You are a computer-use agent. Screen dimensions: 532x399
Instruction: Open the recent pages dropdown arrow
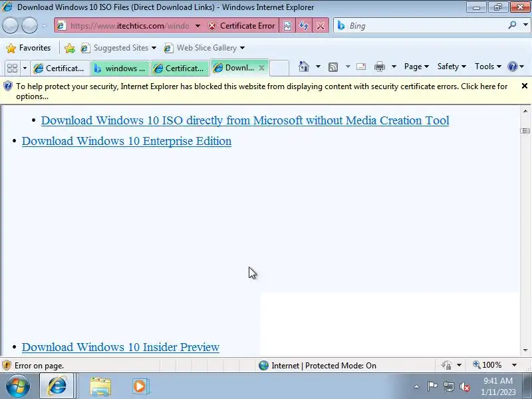click(x=45, y=25)
